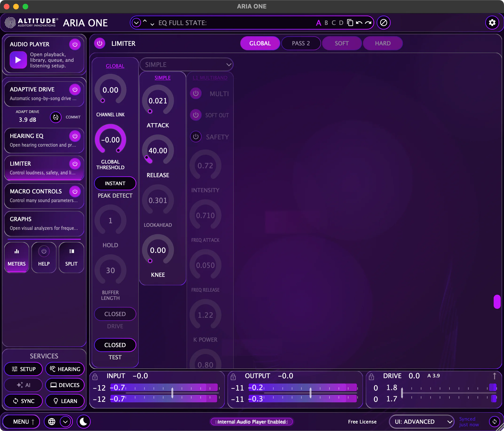Click the INSTANT peak detect button

coord(115,183)
